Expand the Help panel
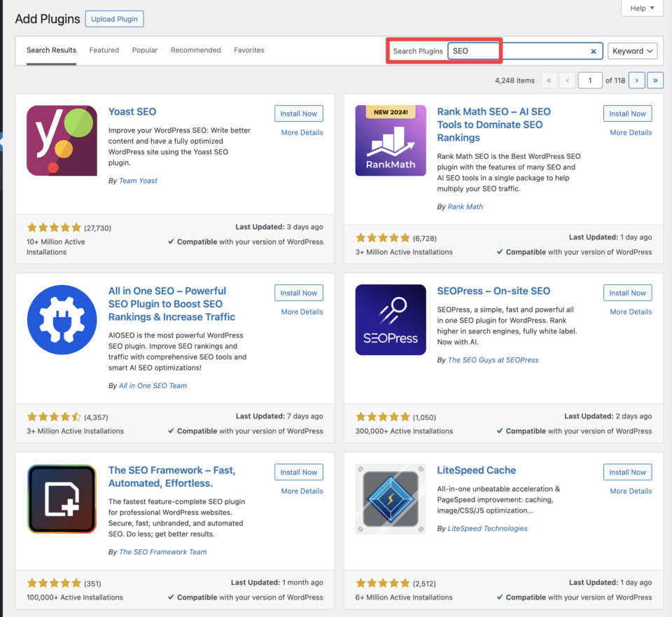This screenshot has height=617, width=672. [642, 8]
